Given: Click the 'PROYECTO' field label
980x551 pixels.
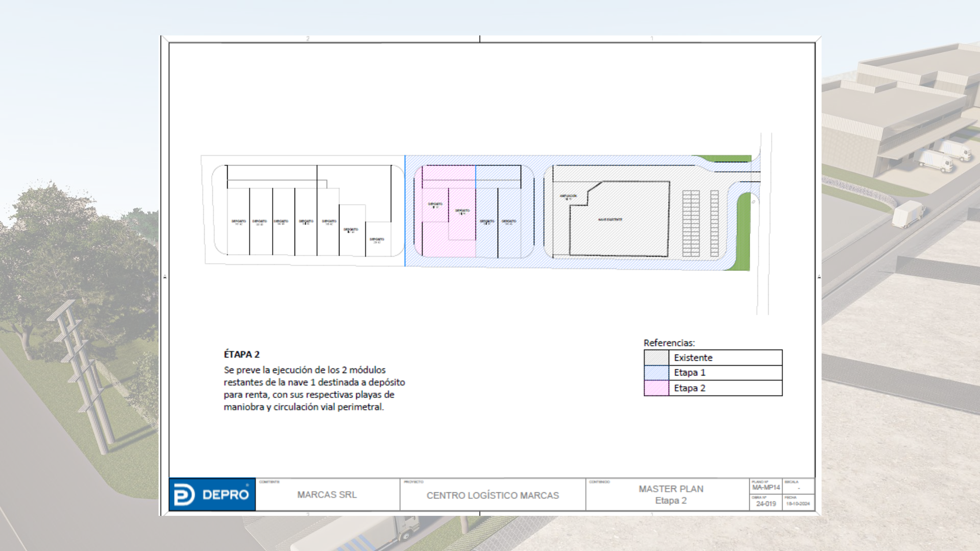Looking at the screenshot, I should tap(413, 482).
